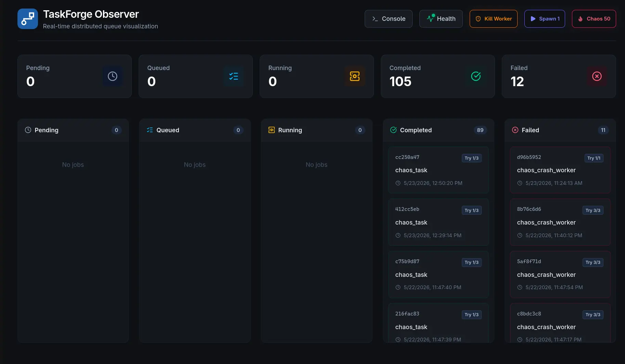Image resolution: width=625 pixels, height=364 pixels.
Task: Click Try 1/3 badge on job c75b9d87
Action: pos(471,262)
